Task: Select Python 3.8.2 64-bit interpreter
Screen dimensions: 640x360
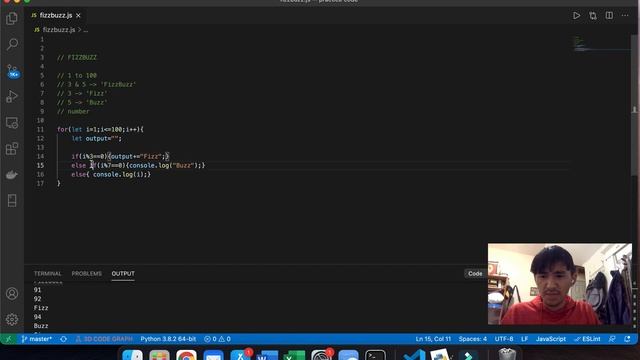Action: (168, 339)
